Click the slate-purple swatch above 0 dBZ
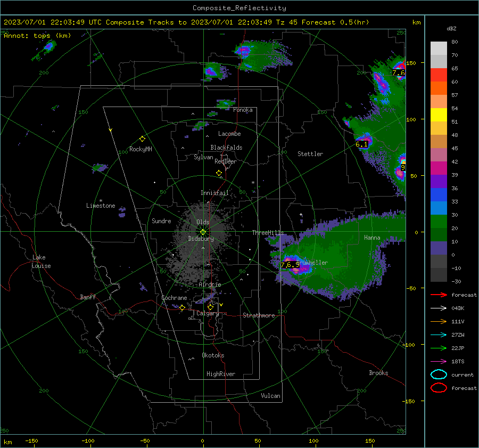 coord(439,248)
